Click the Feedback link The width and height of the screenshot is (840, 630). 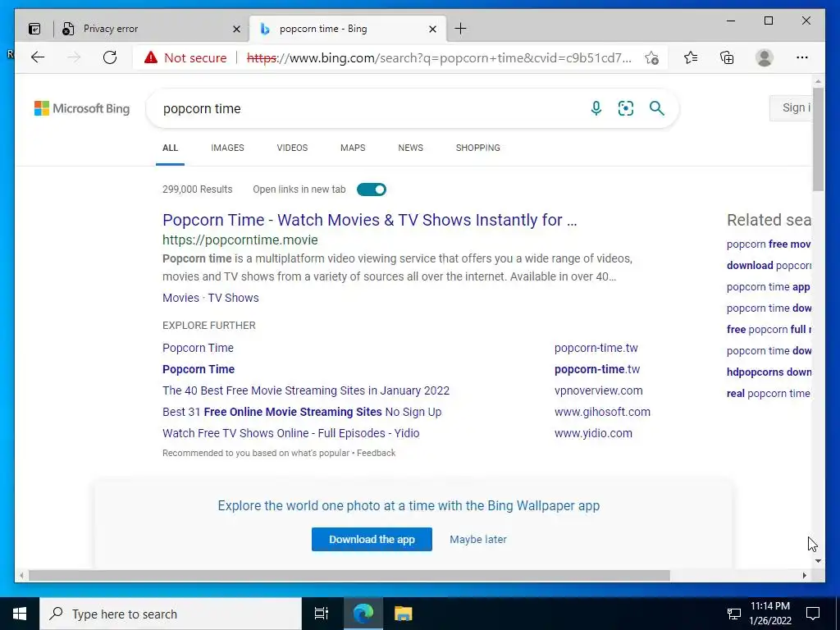(x=376, y=453)
